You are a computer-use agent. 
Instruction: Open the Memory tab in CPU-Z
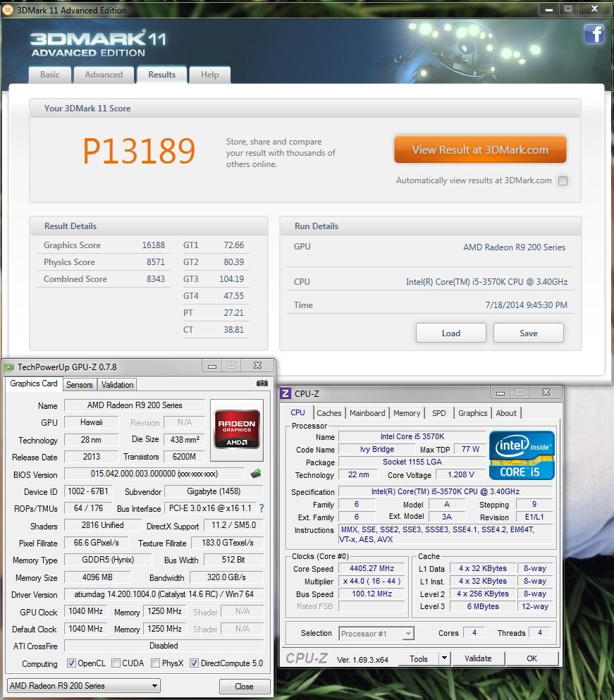pyautogui.click(x=406, y=413)
